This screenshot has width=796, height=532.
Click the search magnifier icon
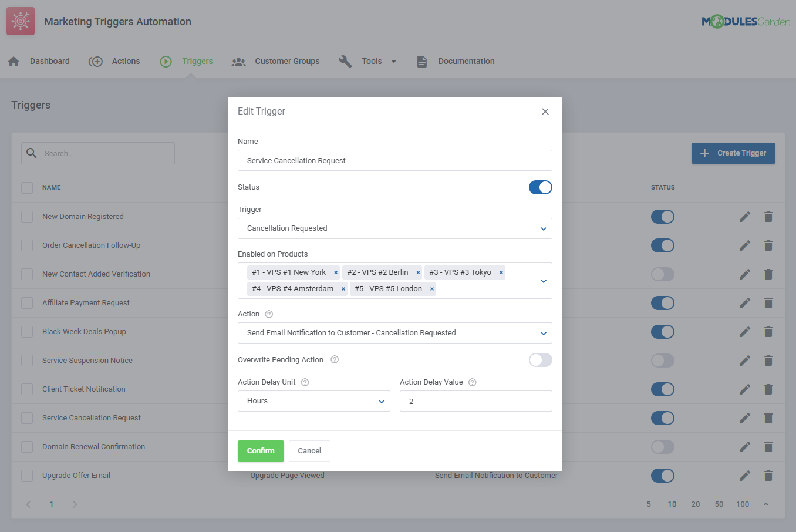32,153
